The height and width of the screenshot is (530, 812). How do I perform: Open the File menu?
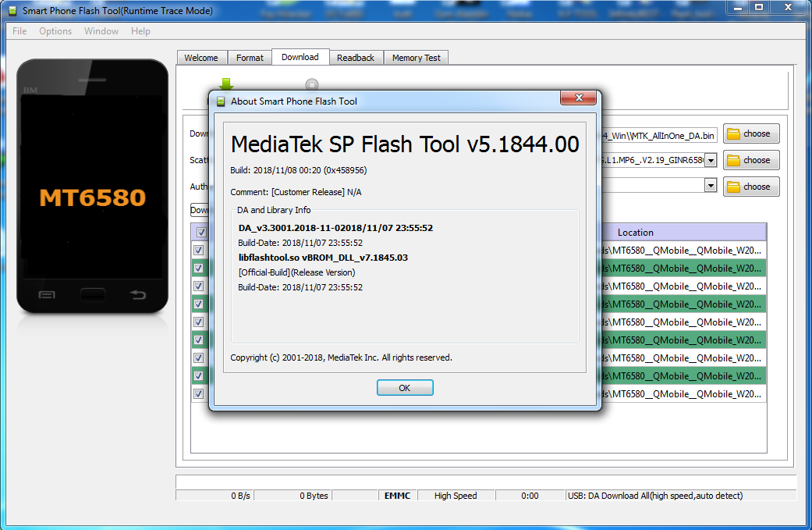click(x=20, y=31)
